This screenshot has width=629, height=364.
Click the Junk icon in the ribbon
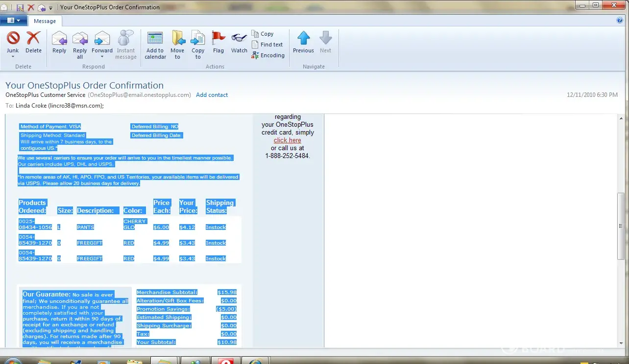[13, 39]
